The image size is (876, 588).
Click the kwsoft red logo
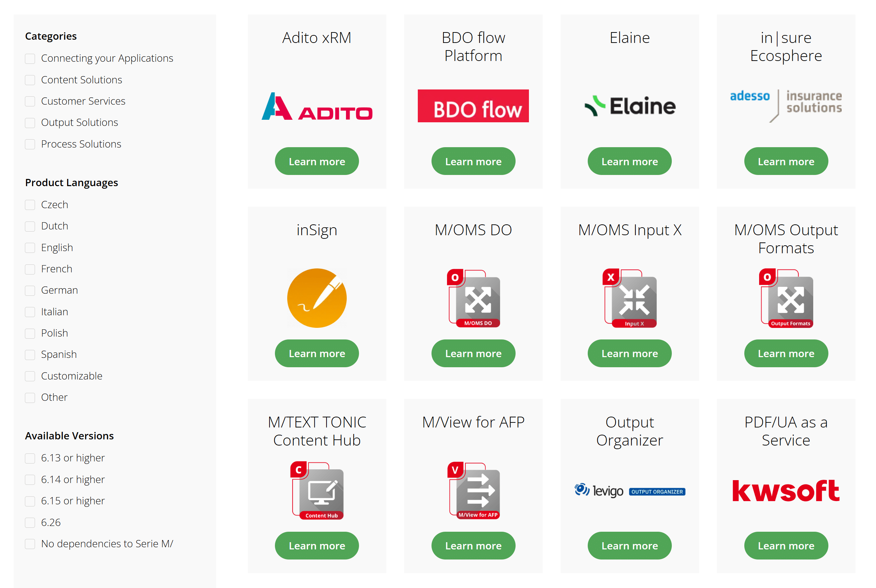[x=786, y=491]
